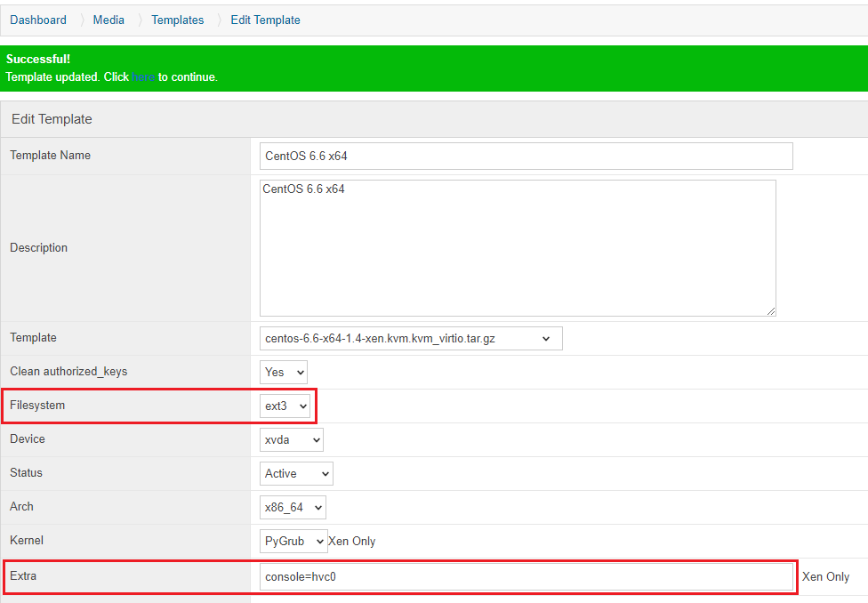Focus the Description text area

tap(518, 248)
